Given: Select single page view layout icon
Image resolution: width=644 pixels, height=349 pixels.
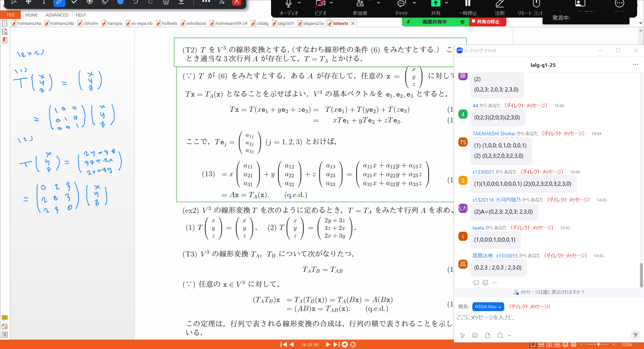Looking at the screenshot, I should (x=533, y=345).
